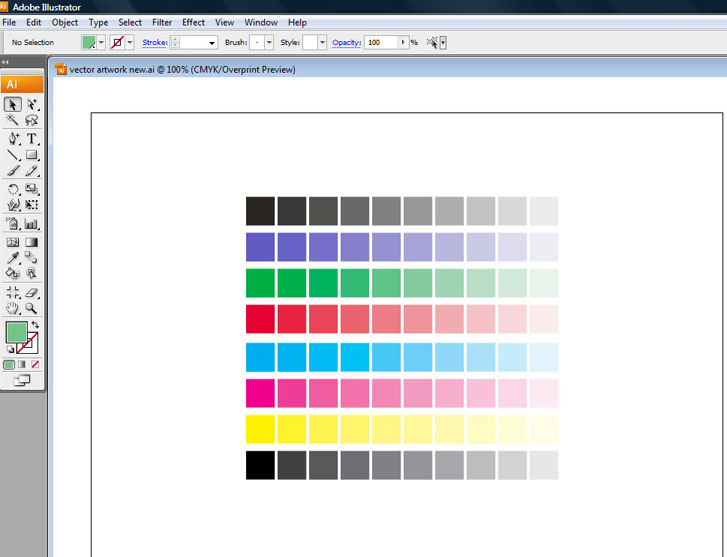Click the vector artwork new.ai document title
The image size is (727, 557).
[182, 70]
